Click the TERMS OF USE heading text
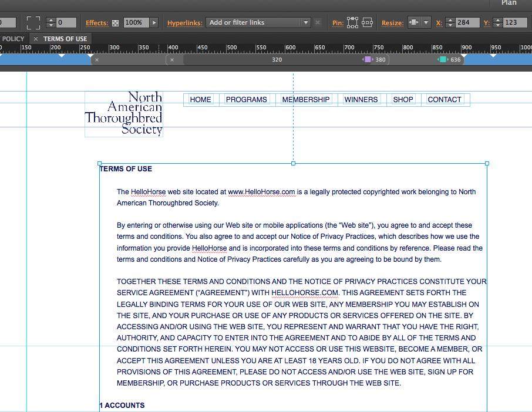 126,169
